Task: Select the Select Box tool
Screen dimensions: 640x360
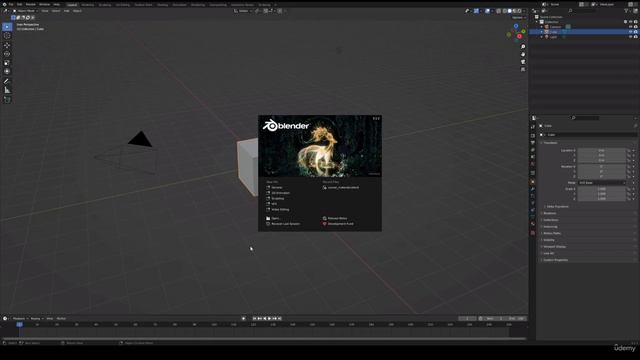Action: pos(7,27)
